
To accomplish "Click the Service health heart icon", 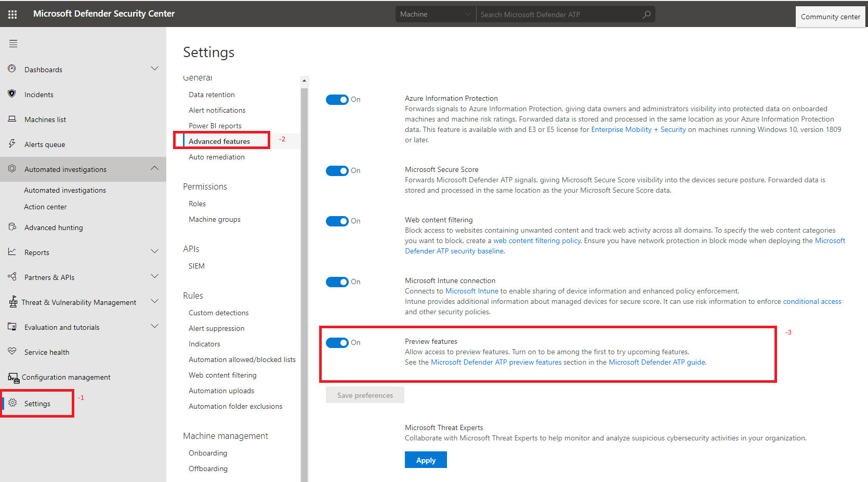I will point(12,352).
